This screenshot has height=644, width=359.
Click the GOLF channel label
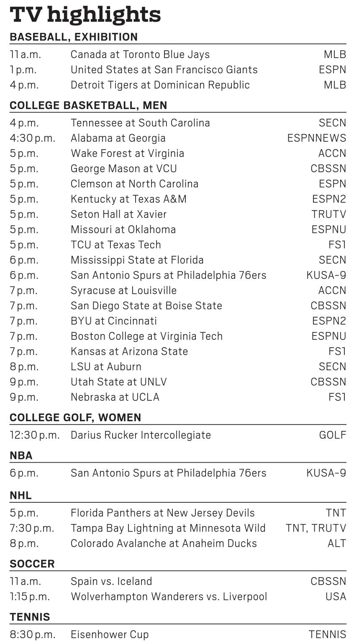point(332,435)
